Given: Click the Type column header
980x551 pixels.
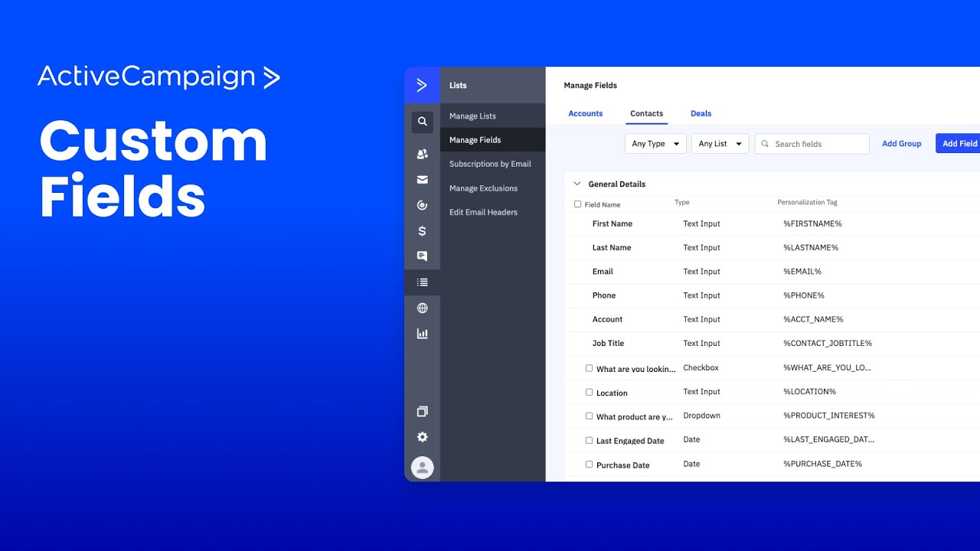Looking at the screenshot, I should click(x=682, y=203).
